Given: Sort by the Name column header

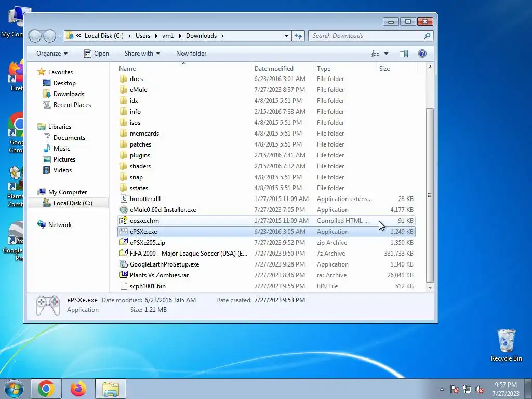Looking at the screenshot, I should pos(183,69).
